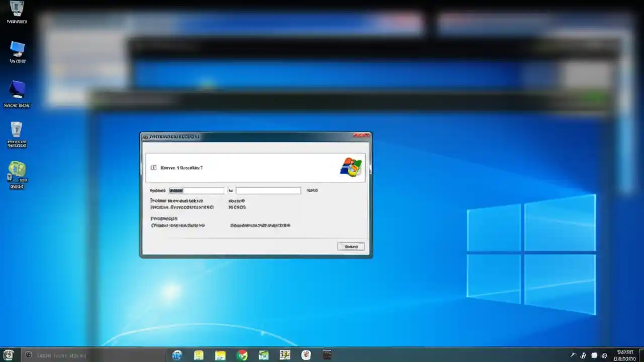This screenshot has height=362, width=644.
Task: Open the sticky-notes style taskbar icon
Action: [x=199, y=355]
